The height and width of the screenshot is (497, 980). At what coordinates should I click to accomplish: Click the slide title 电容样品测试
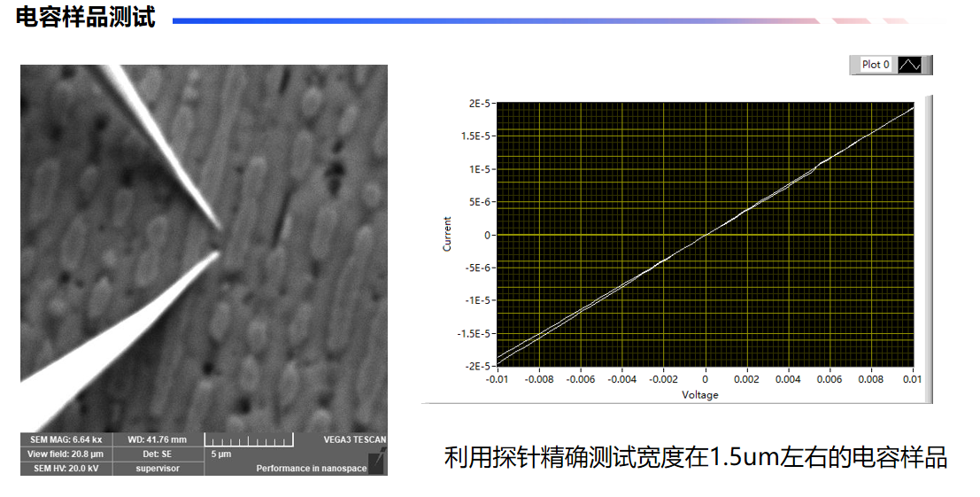pos(86,19)
